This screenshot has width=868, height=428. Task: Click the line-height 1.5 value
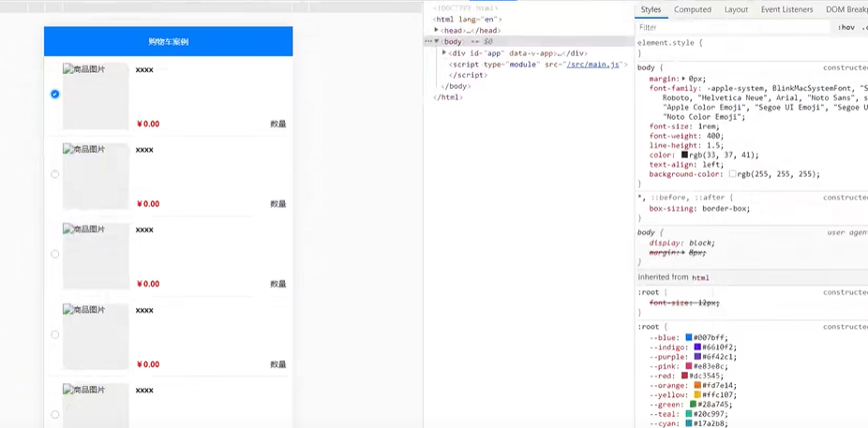coord(714,145)
